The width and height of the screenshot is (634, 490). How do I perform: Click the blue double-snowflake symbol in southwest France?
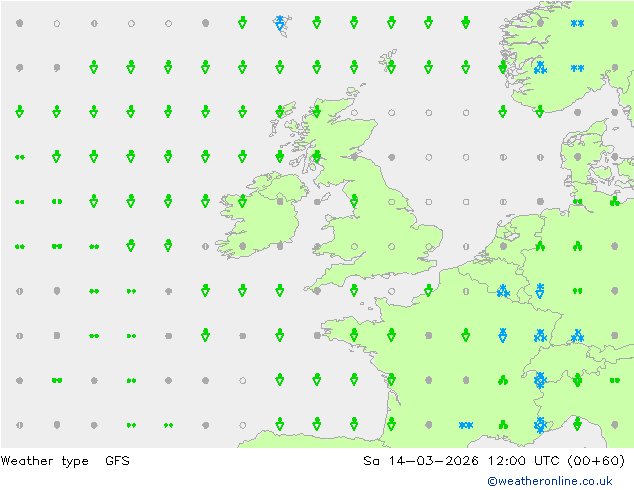tap(466, 425)
